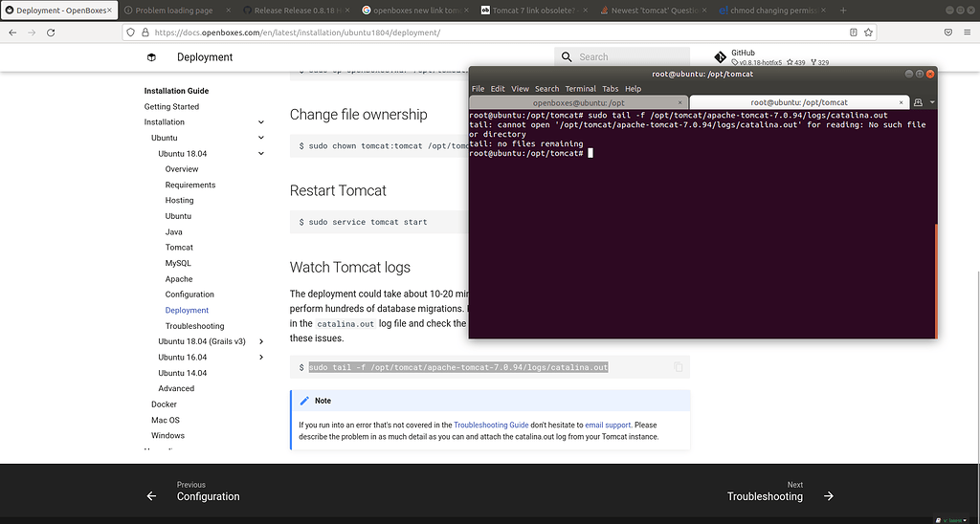The width and height of the screenshot is (980, 524).
Task: Open the Firefox hamburger menu
Action: (x=967, y=33)
